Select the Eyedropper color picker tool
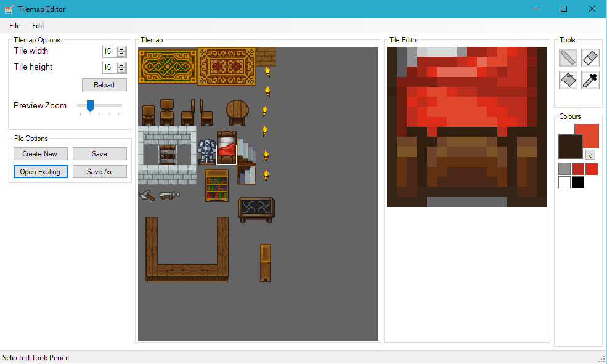Screen dimensions: 607x364 (590, 80)
